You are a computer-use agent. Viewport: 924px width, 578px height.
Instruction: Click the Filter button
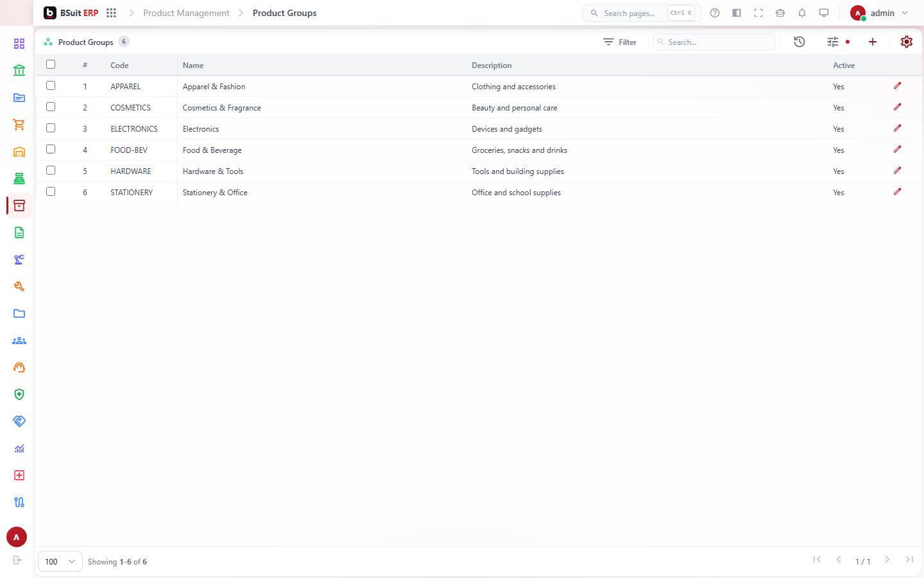tap(620, 42)
